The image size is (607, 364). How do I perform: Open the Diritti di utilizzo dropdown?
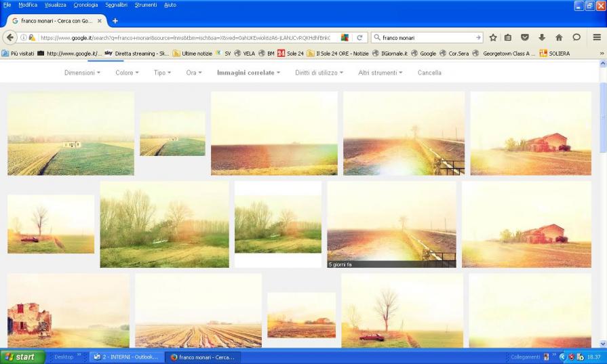click(x=319, y=73)
